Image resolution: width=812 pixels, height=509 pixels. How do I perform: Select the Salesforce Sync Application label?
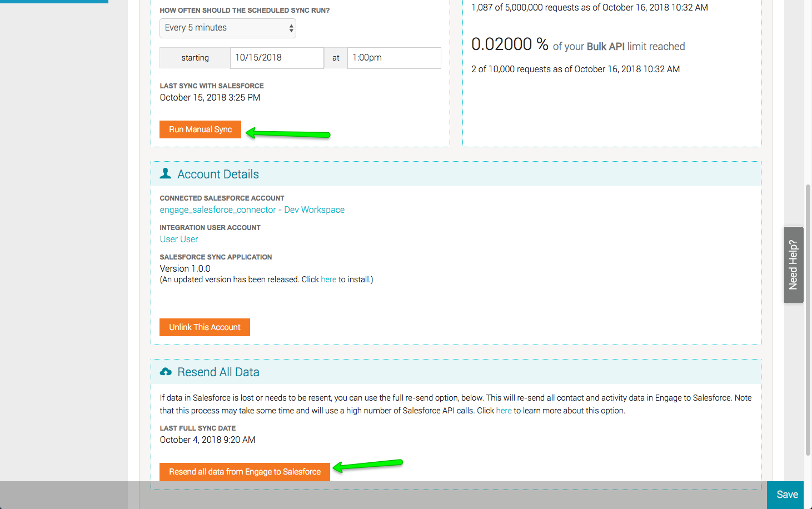[x=216, y=257]
